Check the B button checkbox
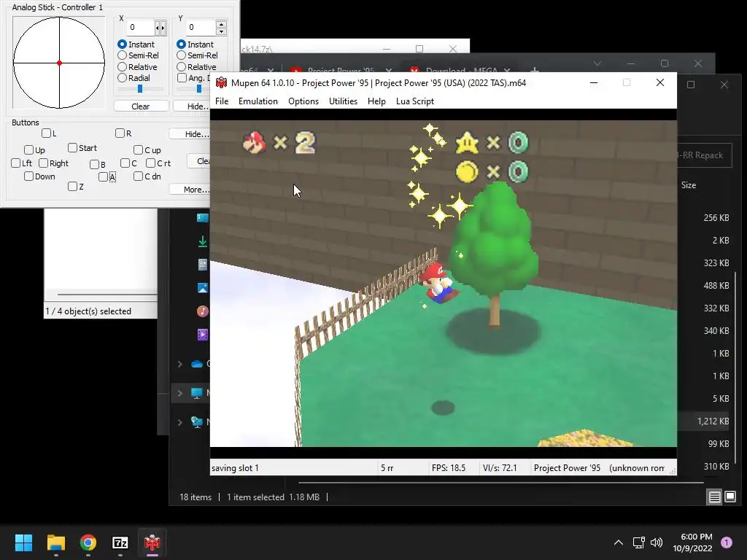This screenshot has width=747, height=560. (94, 165)
